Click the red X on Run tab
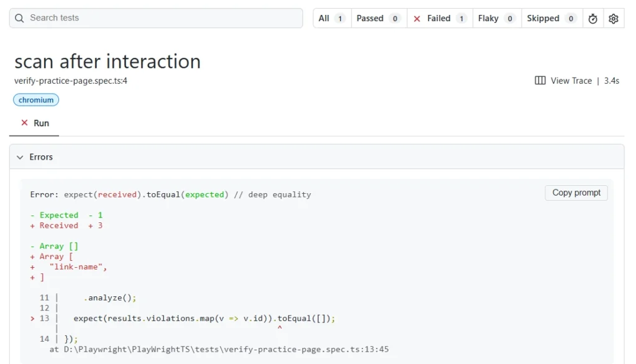Screen dimensions: 636x364 pos(24,123)
